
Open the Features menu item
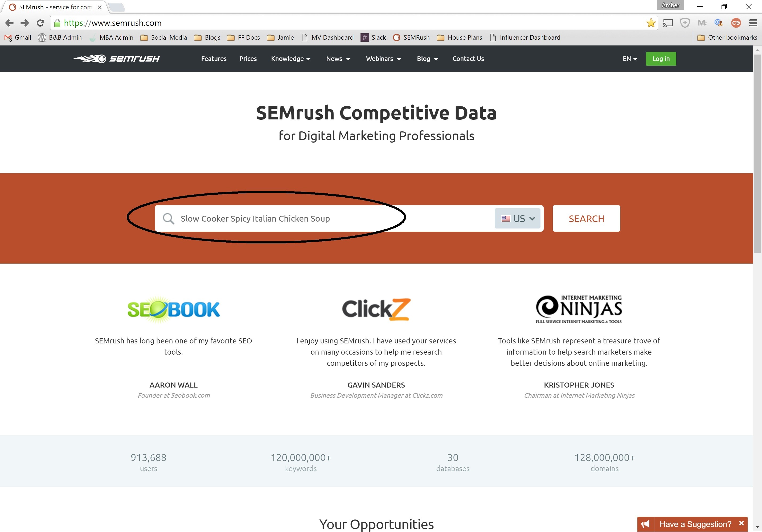[x=214, y=59]
